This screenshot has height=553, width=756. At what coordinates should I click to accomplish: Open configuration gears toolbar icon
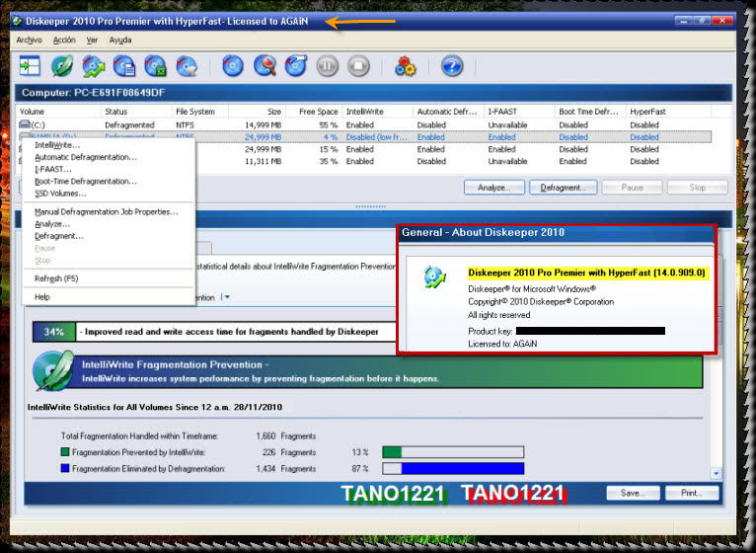[x=405, y=66]
